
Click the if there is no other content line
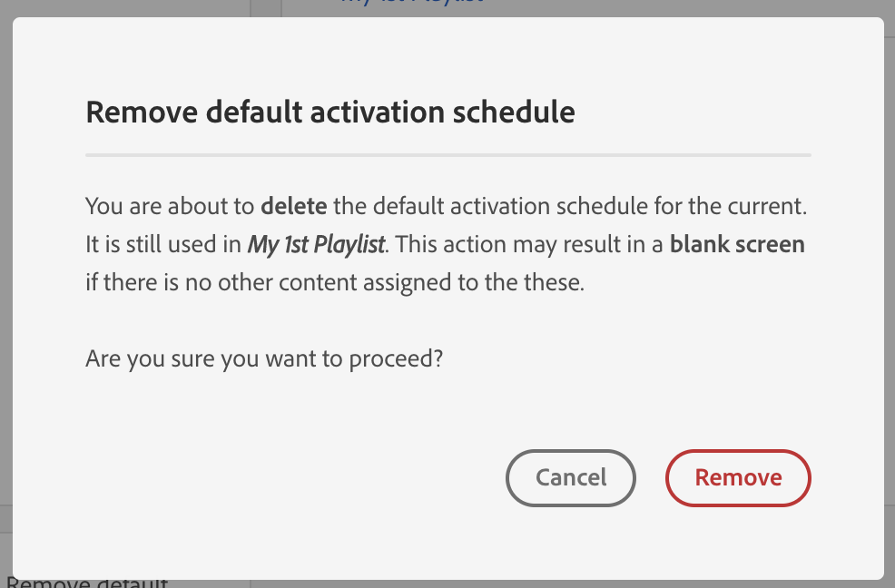coord(335,282)
